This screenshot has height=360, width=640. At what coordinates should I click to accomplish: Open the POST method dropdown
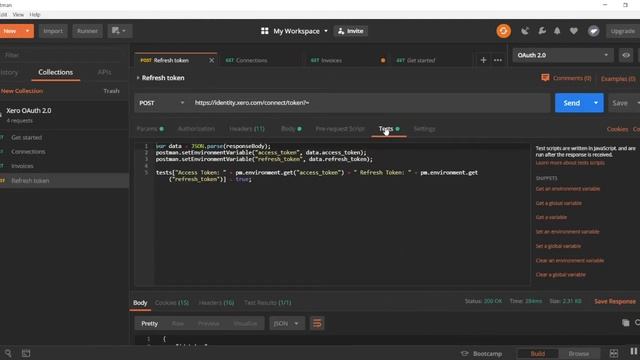[x=161, y=103]
